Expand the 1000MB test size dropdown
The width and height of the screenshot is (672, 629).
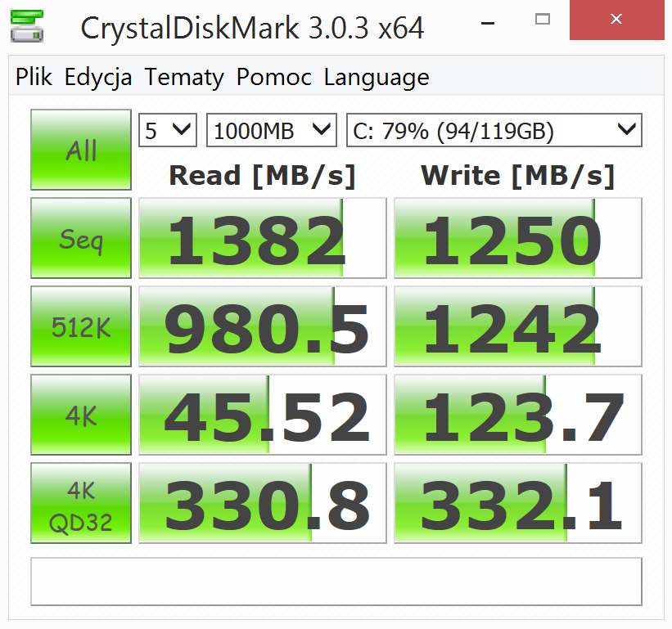point(272,130)
